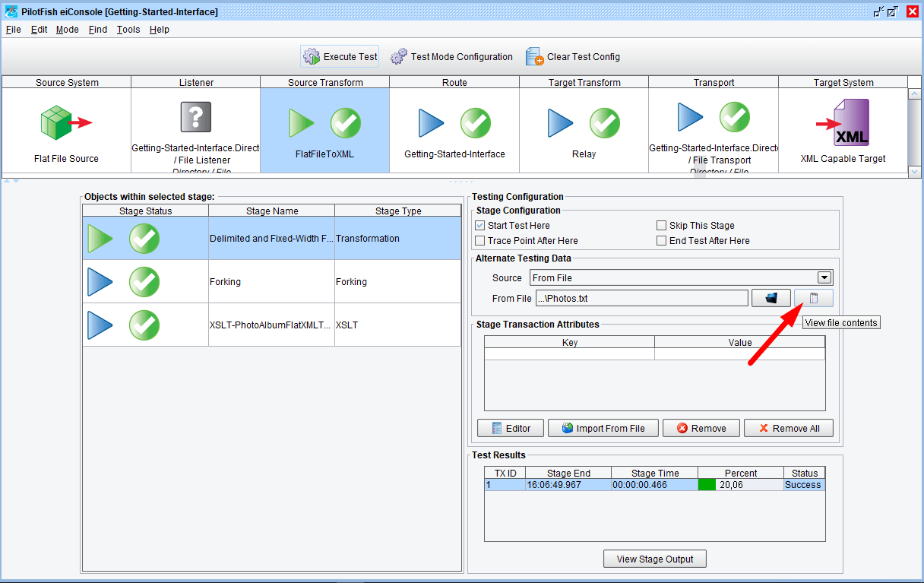
Task: Click the View file contents button
Action: [x=814, y=298]
